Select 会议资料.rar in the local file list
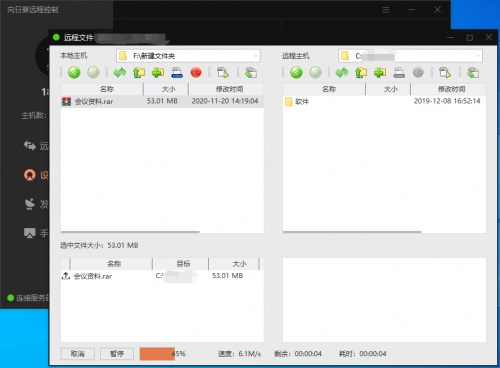This screenshot has width=500, height=368. pos(162,101)
